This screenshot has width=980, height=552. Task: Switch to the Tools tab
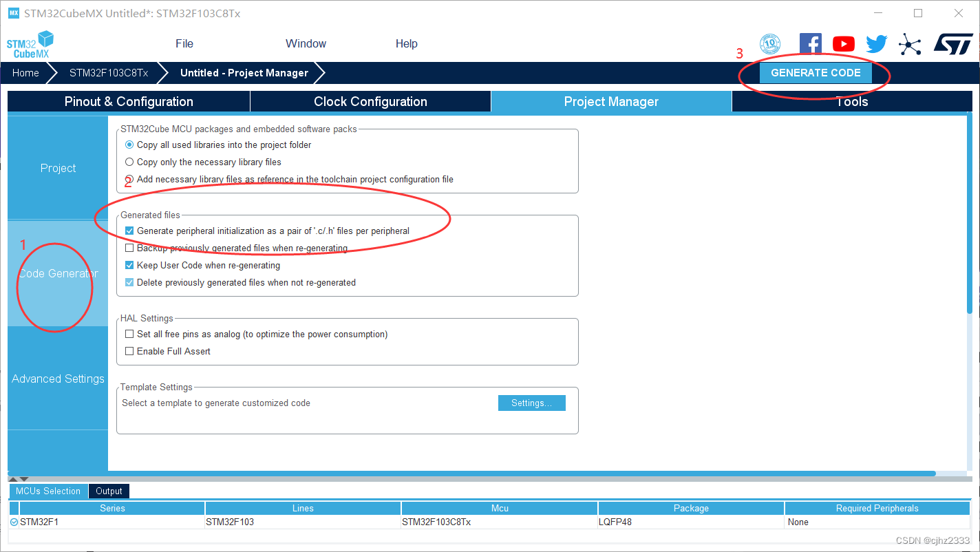(x=852, y=102)
